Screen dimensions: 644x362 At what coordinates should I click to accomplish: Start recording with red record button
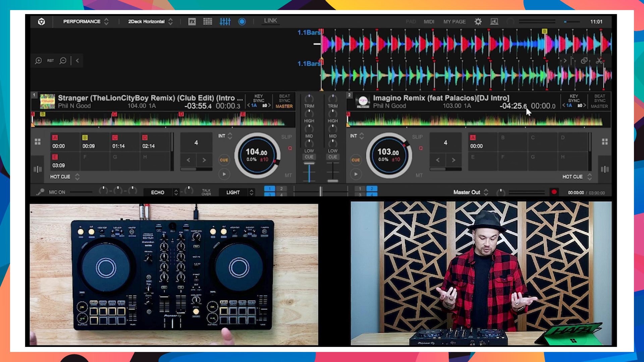click(554, 192)
